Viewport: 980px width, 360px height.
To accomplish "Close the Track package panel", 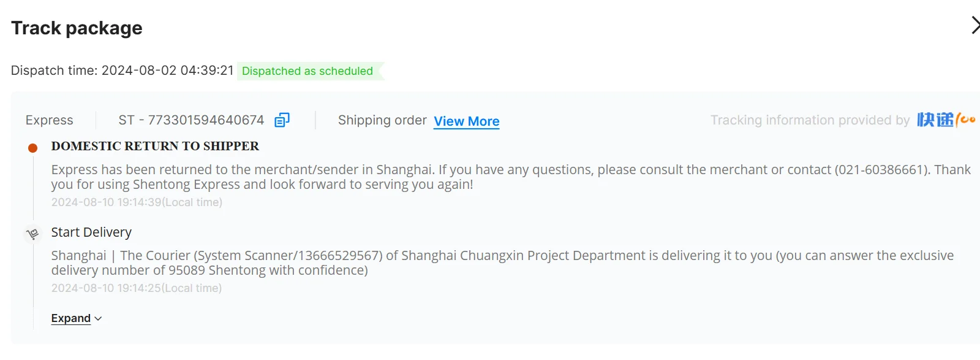I will (974, 26).
